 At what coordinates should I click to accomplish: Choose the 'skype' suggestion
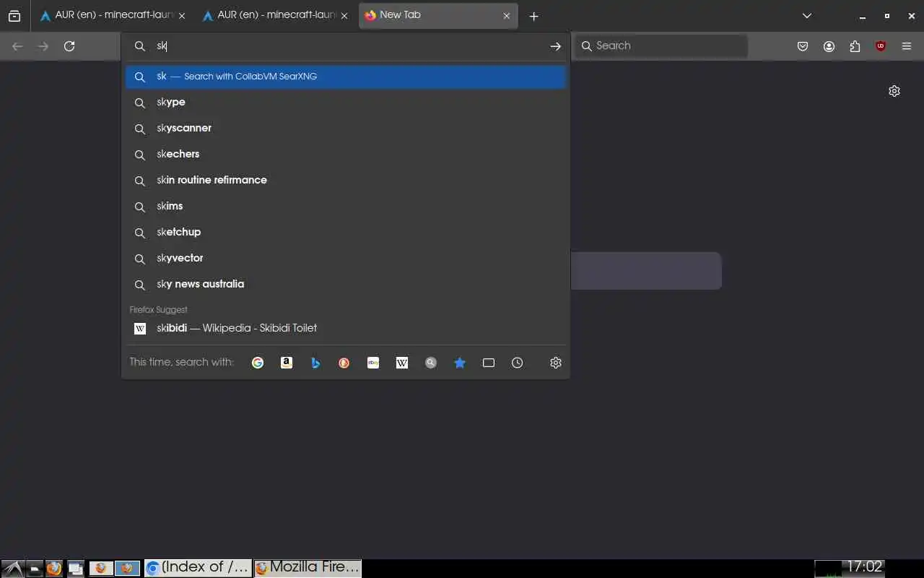345,103
